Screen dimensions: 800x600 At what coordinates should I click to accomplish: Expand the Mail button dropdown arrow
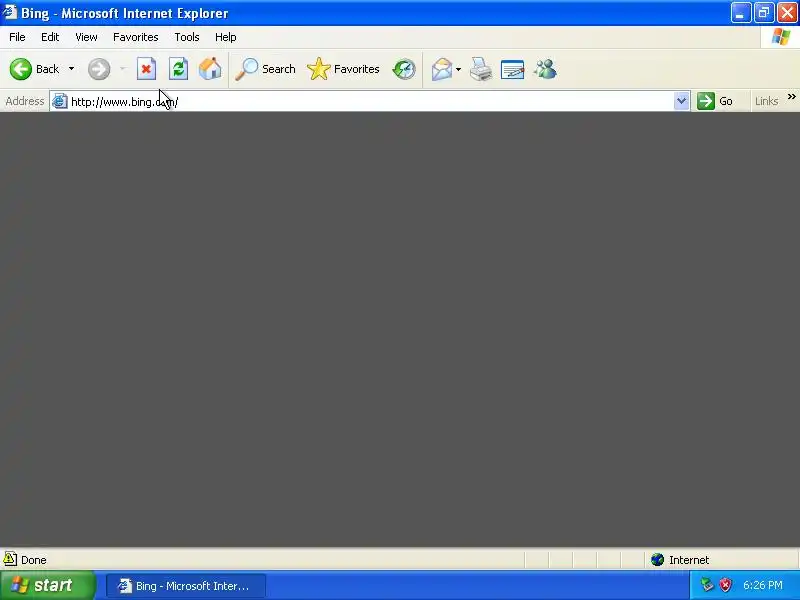pyautogui.click(x=459, y=69)
